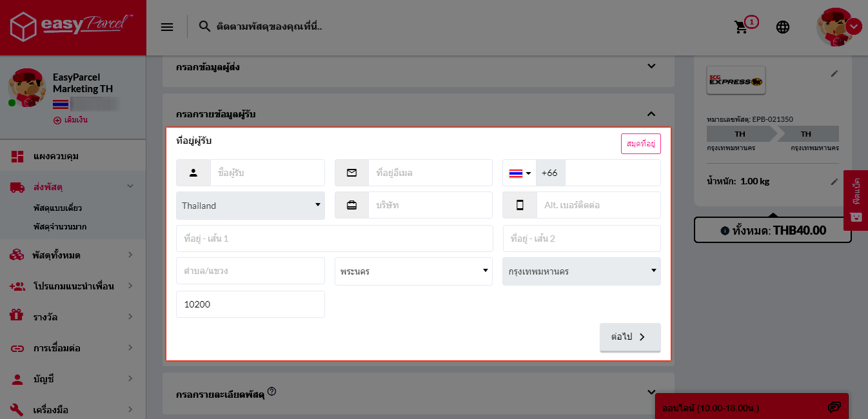Image resolution: width=868 pixels, height=419 pixels.
Task: Click the ทั้งหมด: THB40.00 total button
Action: tap(773, 230)
